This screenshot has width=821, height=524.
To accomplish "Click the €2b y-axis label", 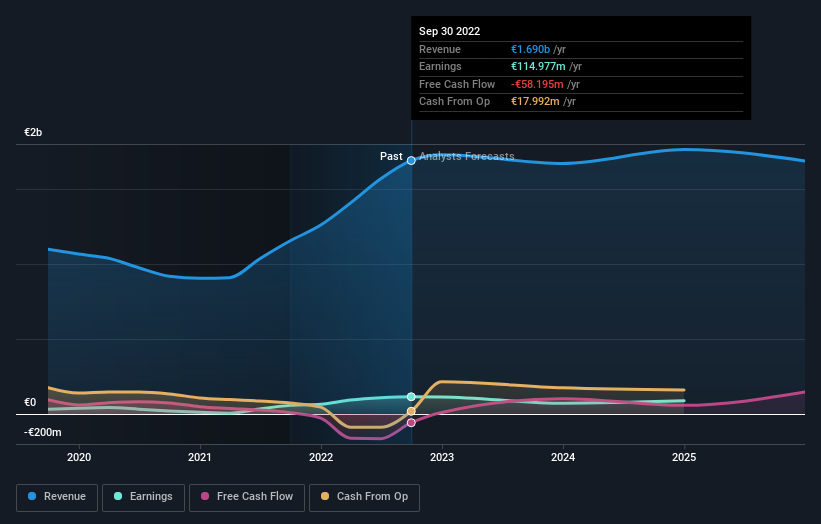I will tap(33, 132).
